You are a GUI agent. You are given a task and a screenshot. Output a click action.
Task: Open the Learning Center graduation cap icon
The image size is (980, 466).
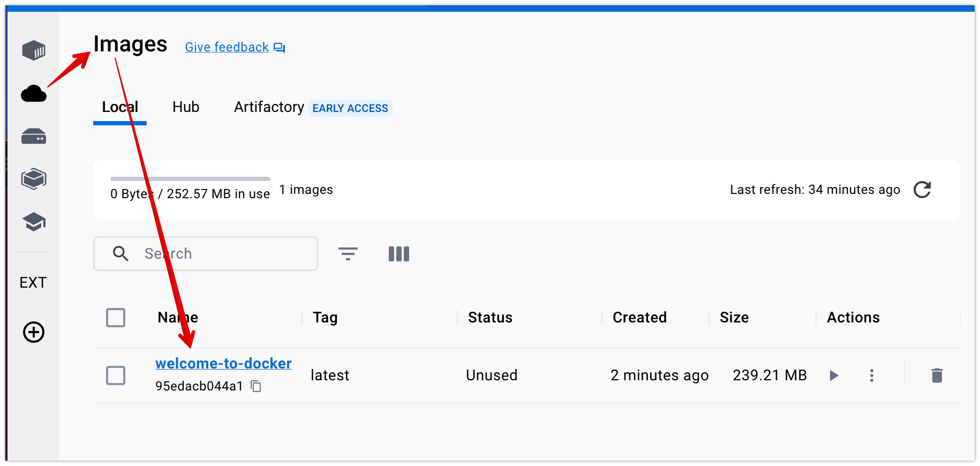coord(34,222)
